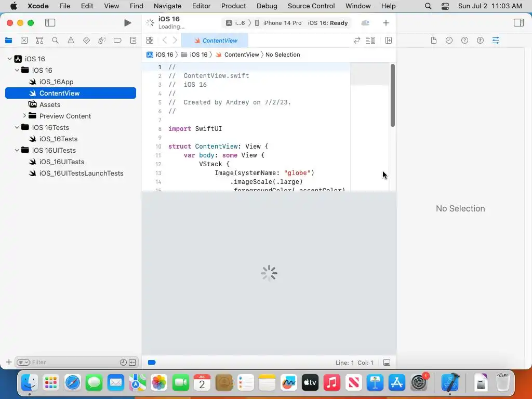The height and width of the screenshot is (399, 532).
Task: Open the Find navigator magnifier icon
Action: pyautogui.click(x=55, y=41)
